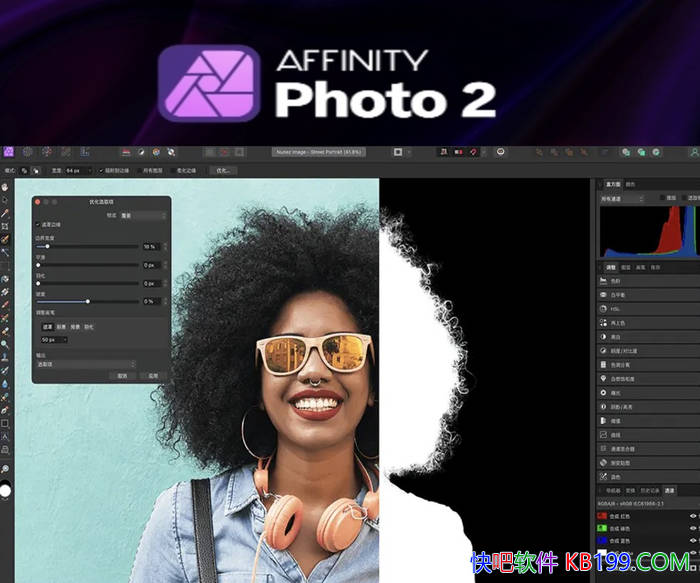Select the Matte adjustment brush mode
This screenshot has height=583, width=700.
tap(48, 327)
